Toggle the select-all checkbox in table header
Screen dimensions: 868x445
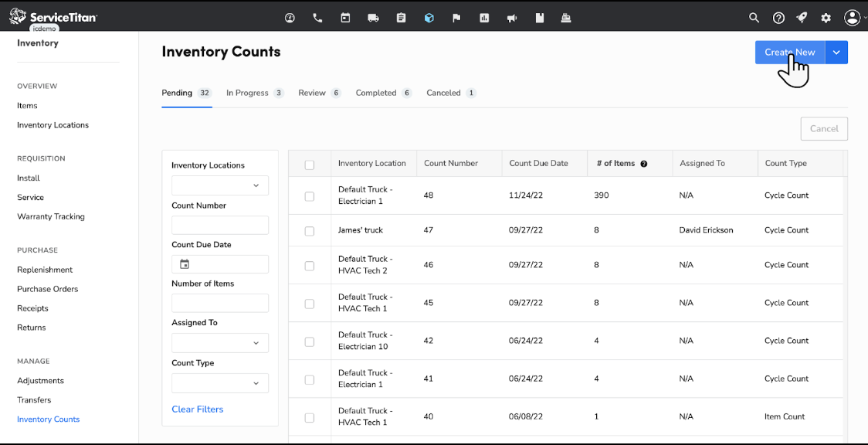click(310, 165)
